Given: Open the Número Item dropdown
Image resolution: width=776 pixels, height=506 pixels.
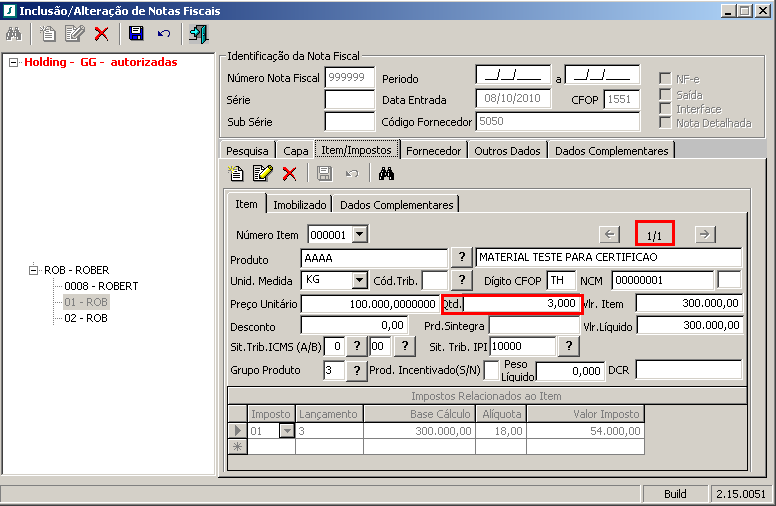Looking at the screenshot, I should 360,235.
